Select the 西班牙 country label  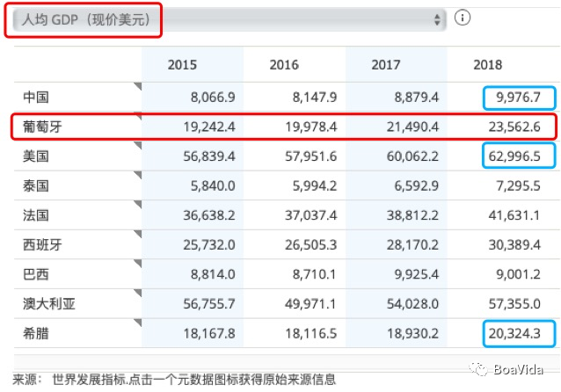tap(42, 244)
